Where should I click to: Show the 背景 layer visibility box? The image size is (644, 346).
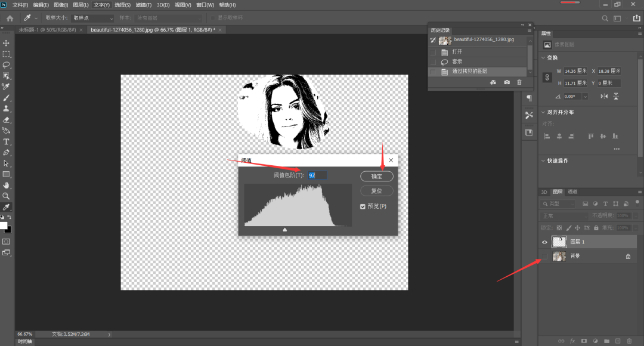544,256
